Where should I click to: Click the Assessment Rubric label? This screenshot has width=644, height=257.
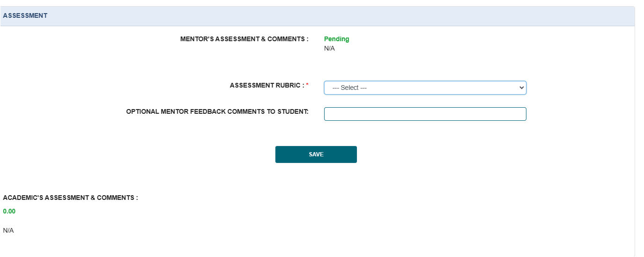tap(267, 85)
